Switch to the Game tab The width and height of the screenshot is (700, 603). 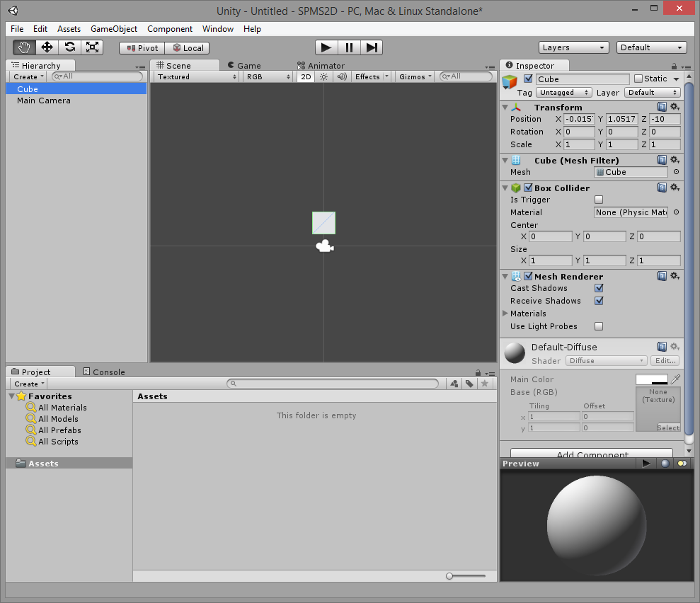244,65
